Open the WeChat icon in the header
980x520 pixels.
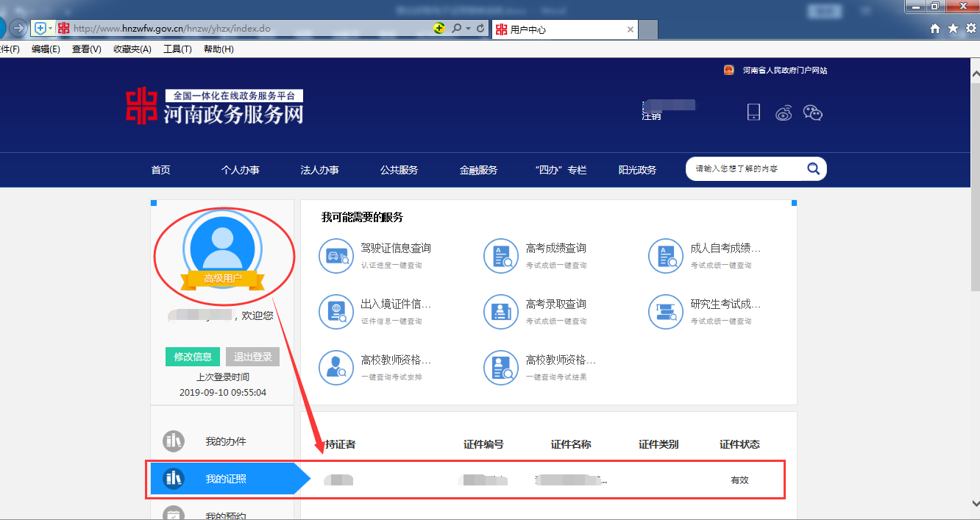(x=813, y=113)
